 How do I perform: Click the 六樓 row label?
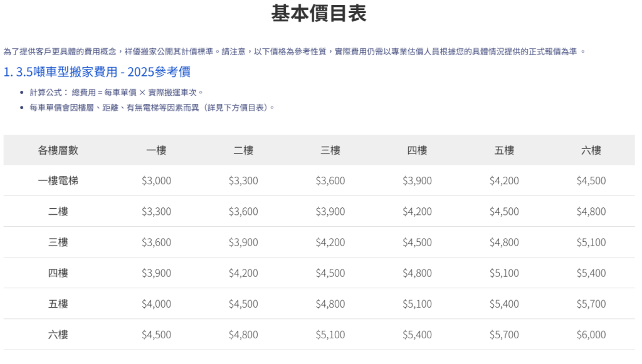[58, 335]
